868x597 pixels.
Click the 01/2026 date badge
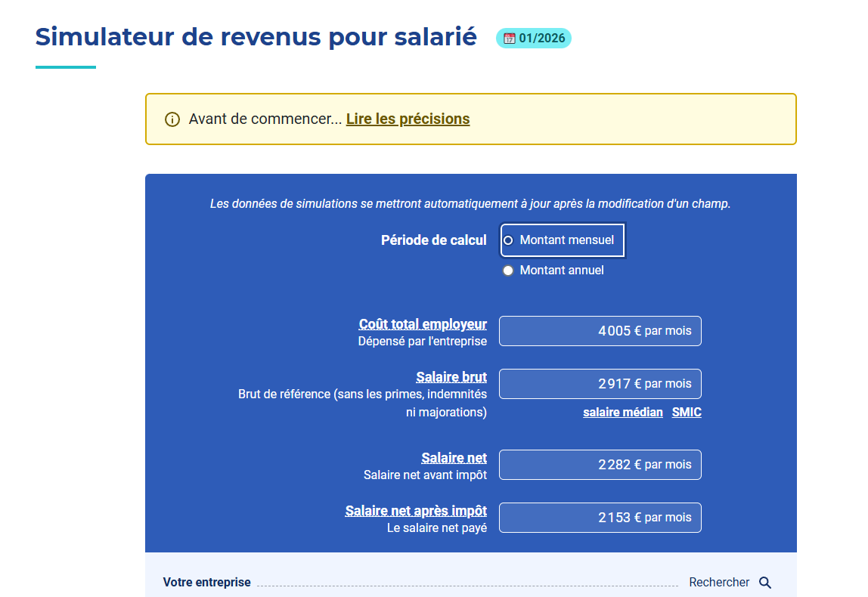click(534, 39)
